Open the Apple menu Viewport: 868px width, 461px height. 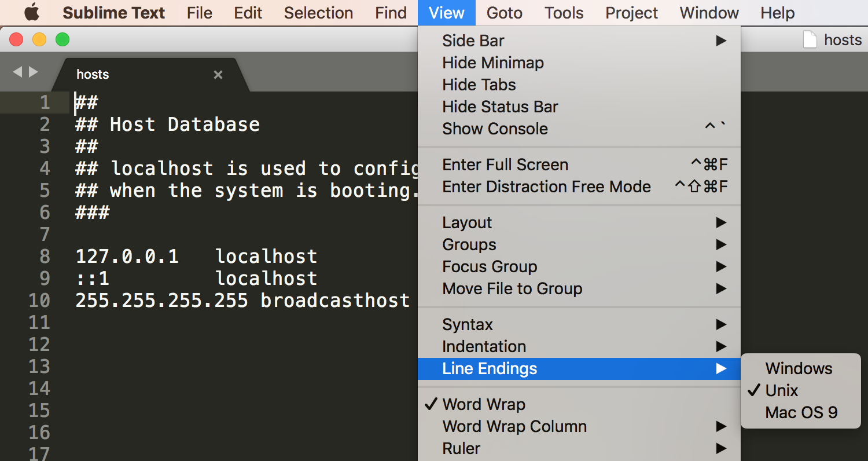(31, 12)
